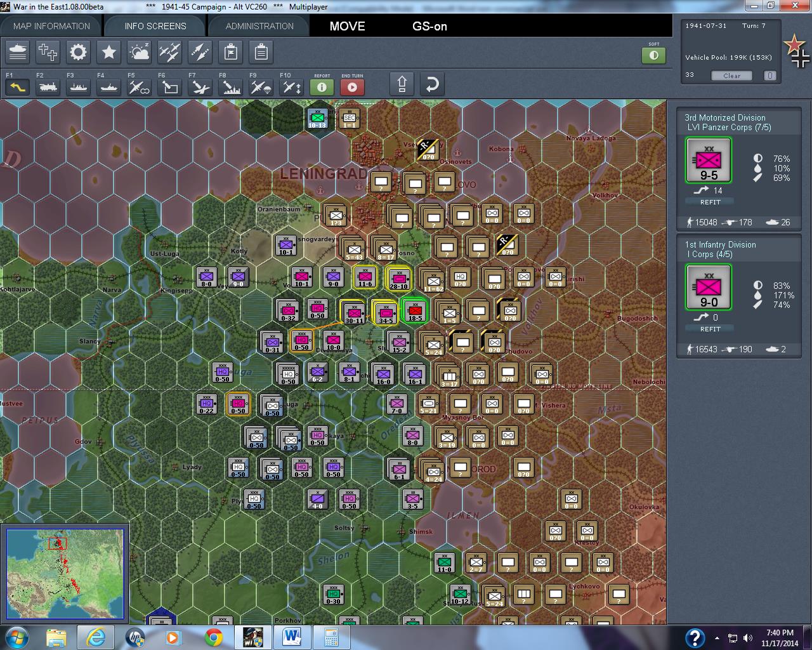
Task: Click the 0 counter box beside Clear
Action: click(x=769, y=76)
